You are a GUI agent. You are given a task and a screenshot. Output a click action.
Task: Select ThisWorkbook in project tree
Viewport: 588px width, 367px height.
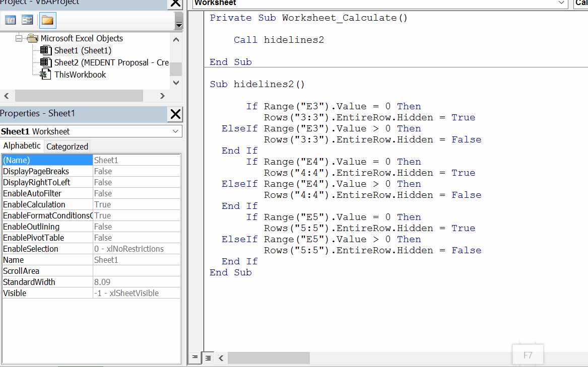tap(80, 75)
